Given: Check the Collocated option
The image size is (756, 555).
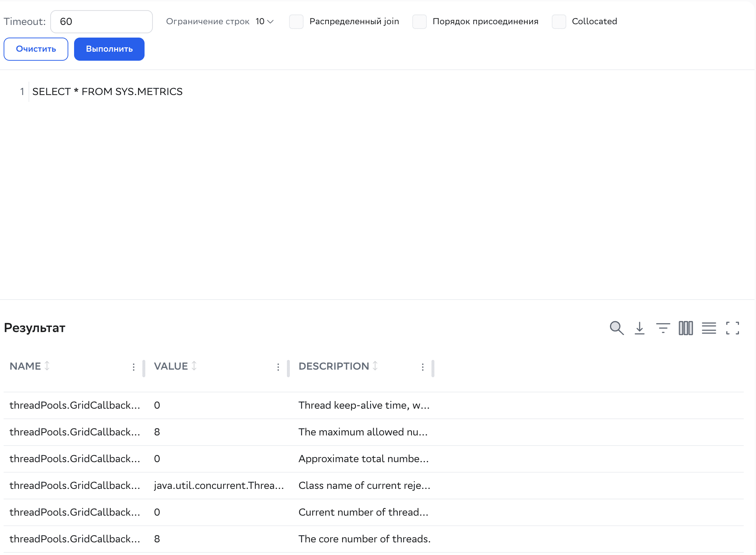Looking at the screenshot, I should (x=559, y=22).
